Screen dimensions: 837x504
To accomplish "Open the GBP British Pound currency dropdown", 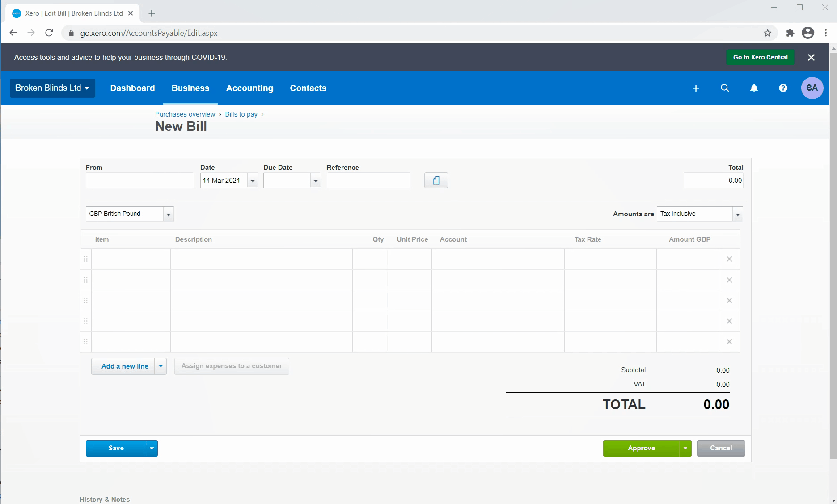I will pos(169,214).
